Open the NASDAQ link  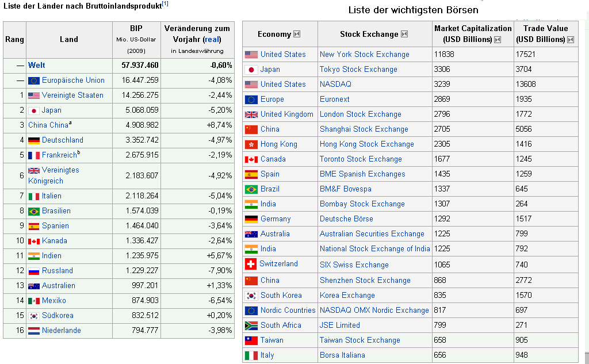[x=335, y=85]
